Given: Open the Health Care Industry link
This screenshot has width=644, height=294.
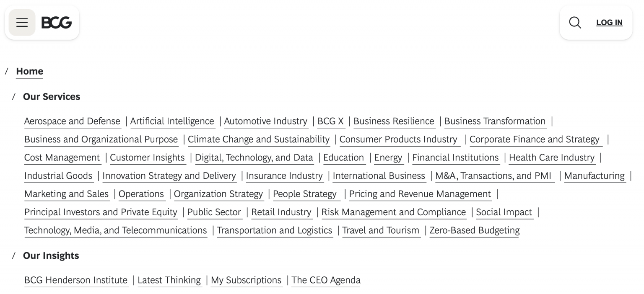Looking at the screenshot, I should (551, 157).
